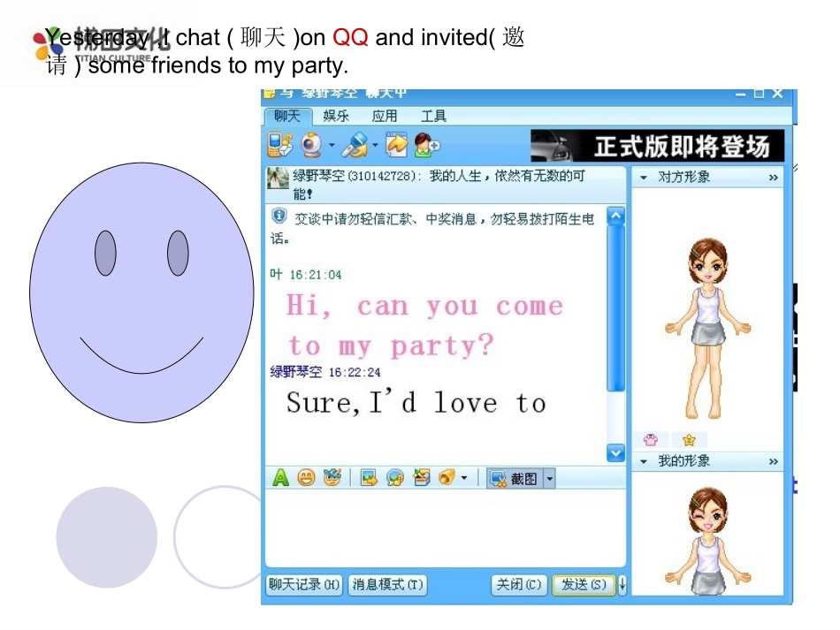Start a webcam video chat
The image size is (840, 630).
pos(312,145)
